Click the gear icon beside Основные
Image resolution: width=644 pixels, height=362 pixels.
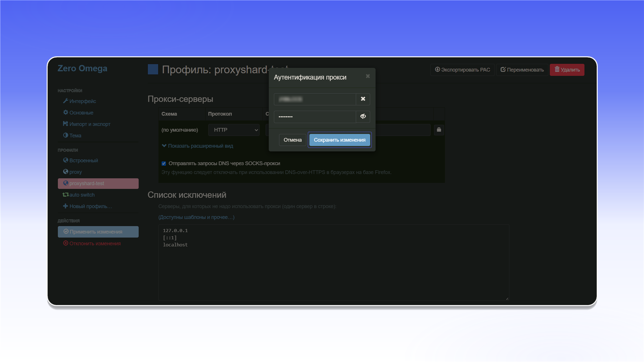pyautogui.click(x=65, y=112)
